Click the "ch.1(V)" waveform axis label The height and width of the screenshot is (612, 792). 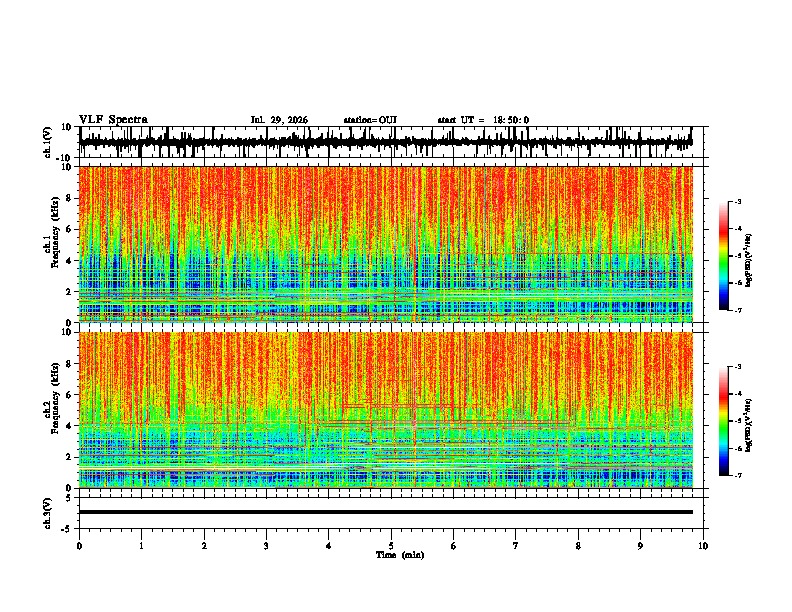coord(48,142)
